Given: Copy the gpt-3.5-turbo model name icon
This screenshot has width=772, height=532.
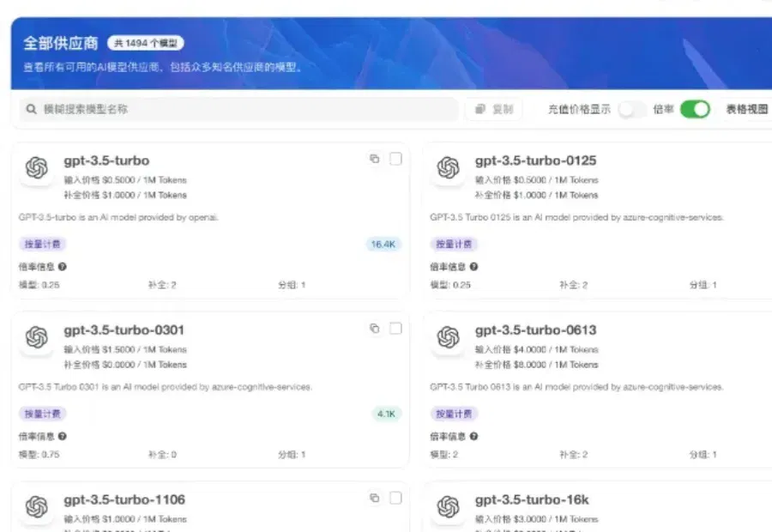Looking at the screenshot, I should point(375,159).
